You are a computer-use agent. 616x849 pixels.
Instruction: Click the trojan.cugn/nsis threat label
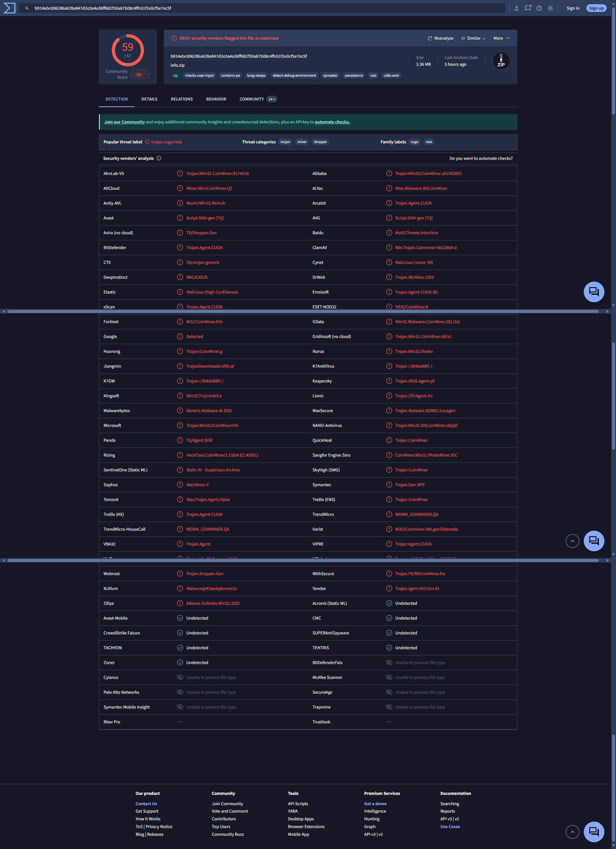click(x=167, y=142)
